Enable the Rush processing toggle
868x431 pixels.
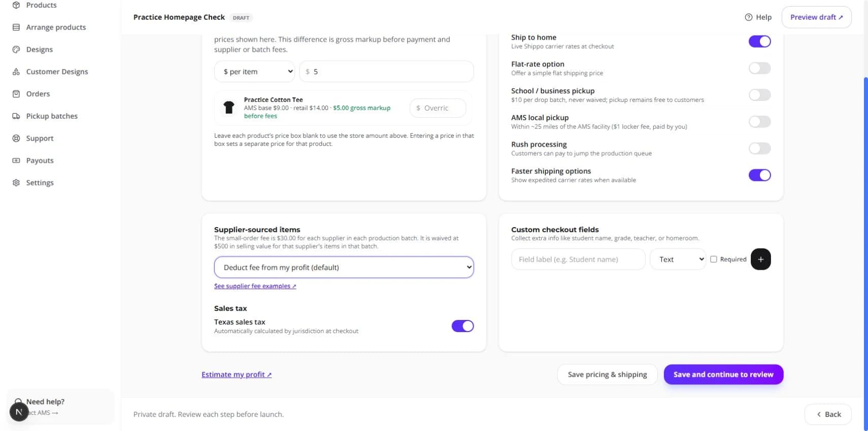759,149
